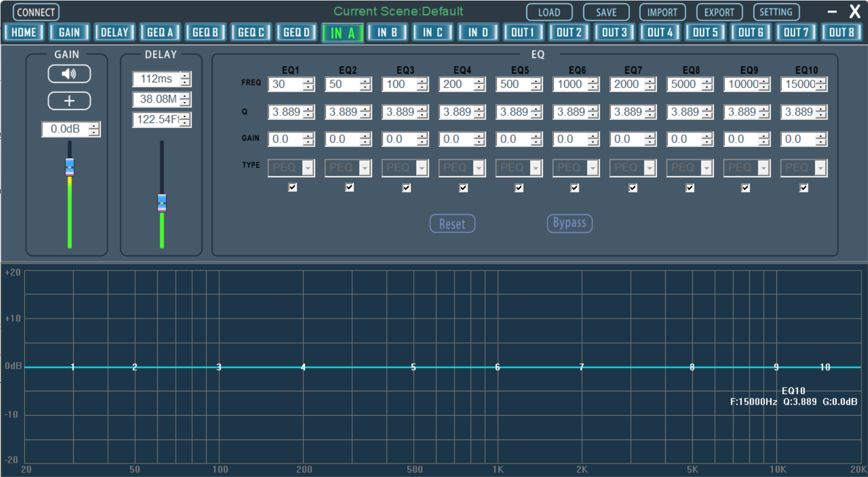
Task: Mute the input with the speaker icon
Action: [69, 74]
